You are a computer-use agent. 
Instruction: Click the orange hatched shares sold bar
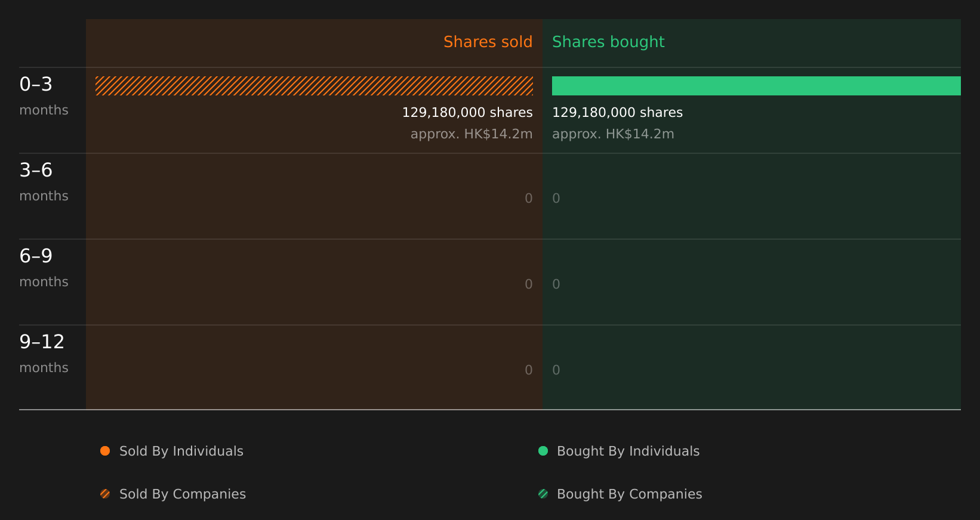(x=314, y=86)
